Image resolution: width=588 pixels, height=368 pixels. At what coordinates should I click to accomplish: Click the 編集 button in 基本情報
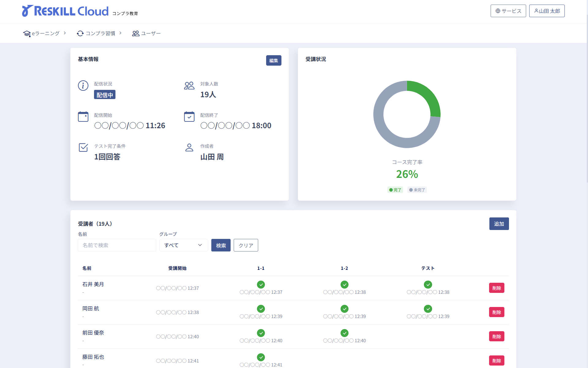tap(273, 60)
